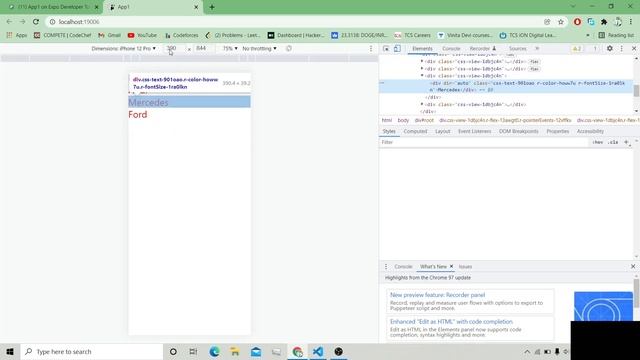Open DevTools customize three-dot menu
640x360 pixels.
[622, 48]
